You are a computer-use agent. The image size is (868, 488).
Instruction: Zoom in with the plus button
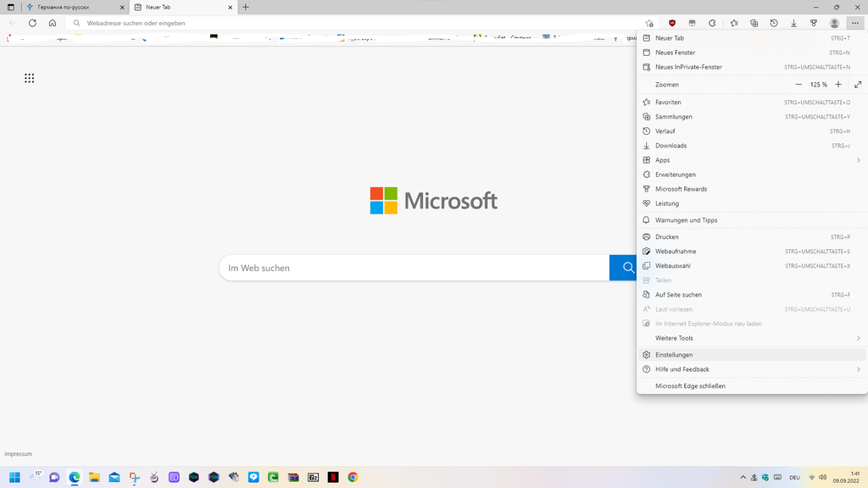[838, 85]
